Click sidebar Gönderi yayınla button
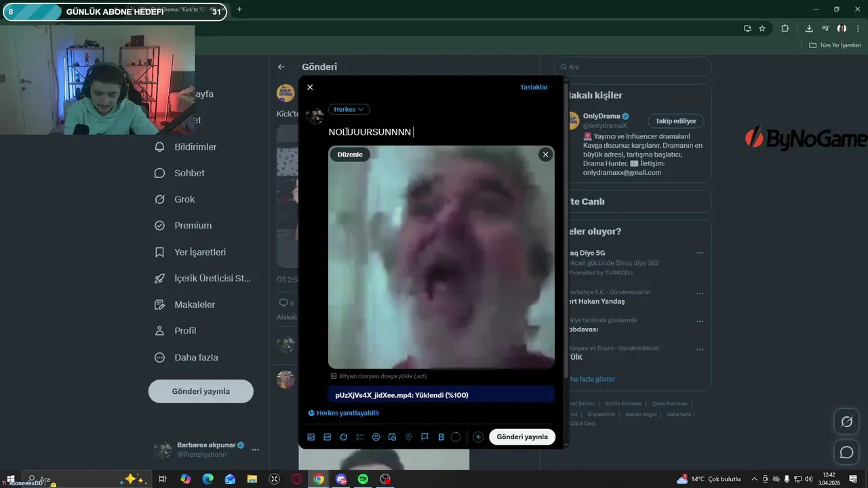868x488 pixels. [x=201, y=391]
